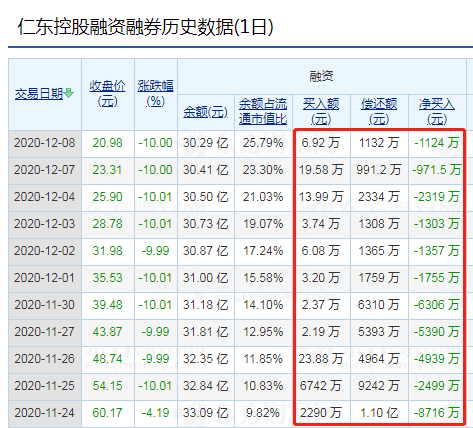Click ratio value 14.10%
The height and width of the screenshot is (428, 473).
coord(263,305)
